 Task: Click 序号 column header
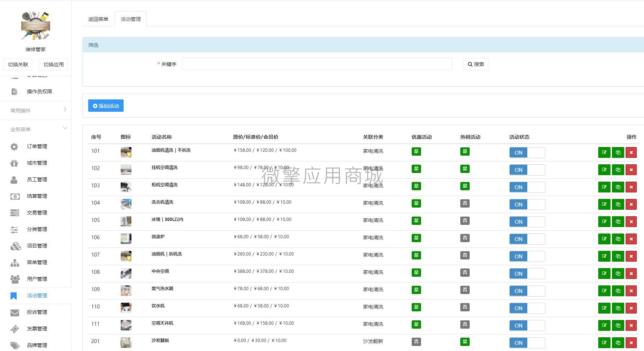pyautogui.click(x=96, y=137)
